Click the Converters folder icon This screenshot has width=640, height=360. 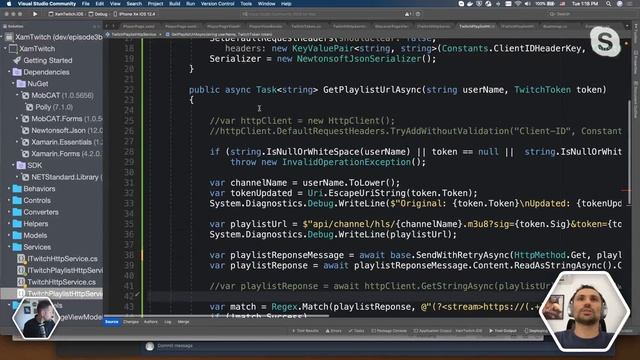(17, 212)
